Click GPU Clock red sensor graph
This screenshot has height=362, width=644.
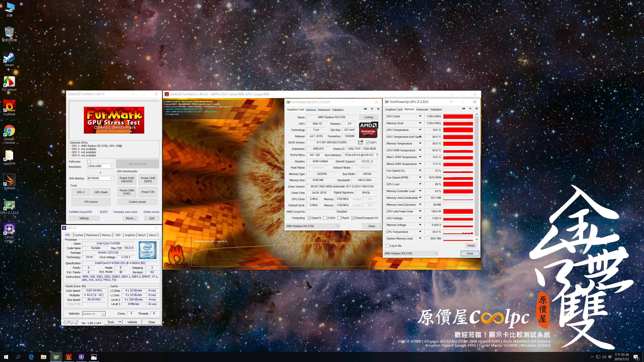[458, 116]
